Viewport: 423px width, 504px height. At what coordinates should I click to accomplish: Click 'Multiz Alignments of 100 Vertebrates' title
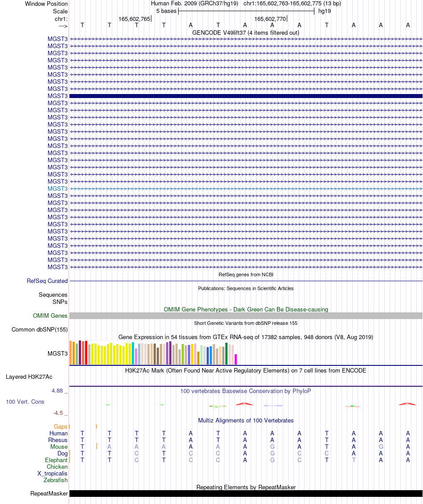(246, 420)
